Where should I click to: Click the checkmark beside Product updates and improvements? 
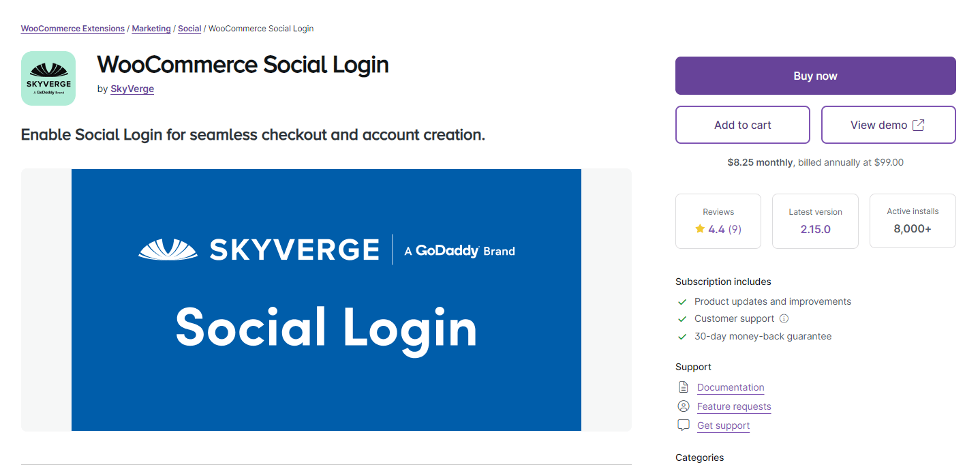click(x=682, y=301)
